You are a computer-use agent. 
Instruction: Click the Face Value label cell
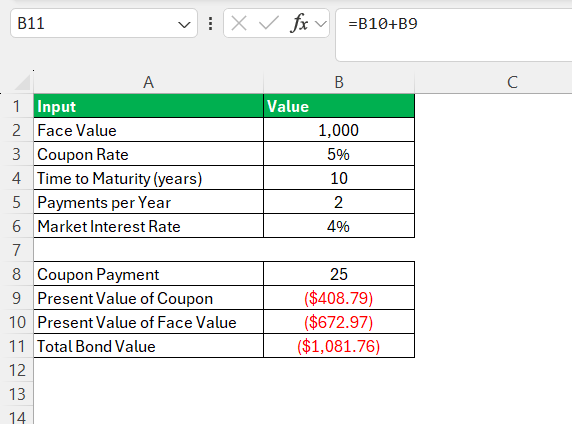pyautogui.click(x=148, y=130)
